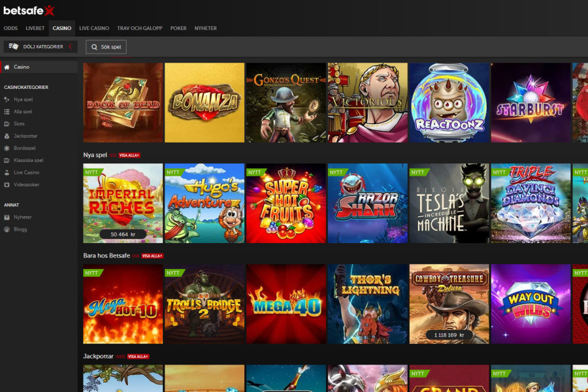588x392 pixels.
Task: Open Nyheter link in sidebar
Action: [x=22, y=217]
